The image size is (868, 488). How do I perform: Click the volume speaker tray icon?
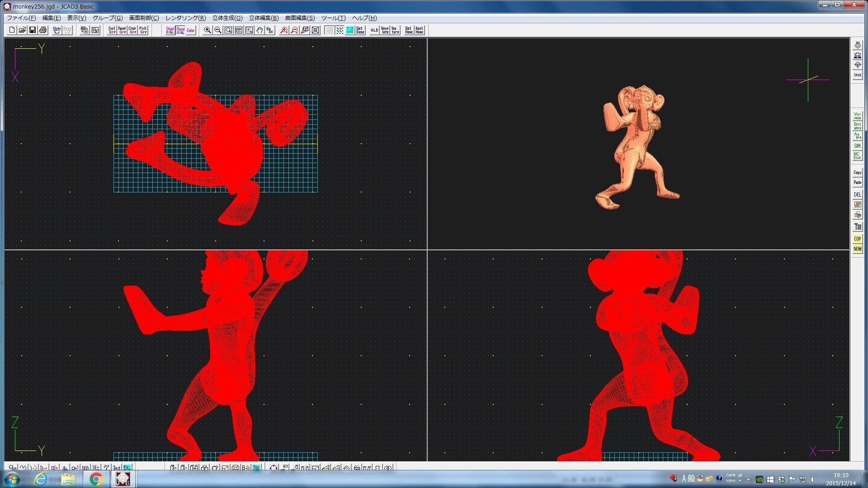814,479
